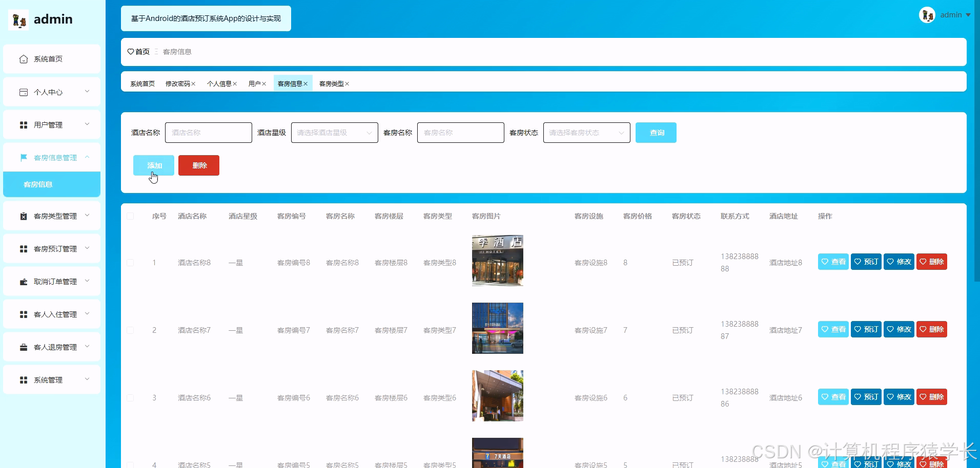The height and width of the screenshot is (468, 980).
Task: Close the 个人信息 tab
Action: click(235, 84)
